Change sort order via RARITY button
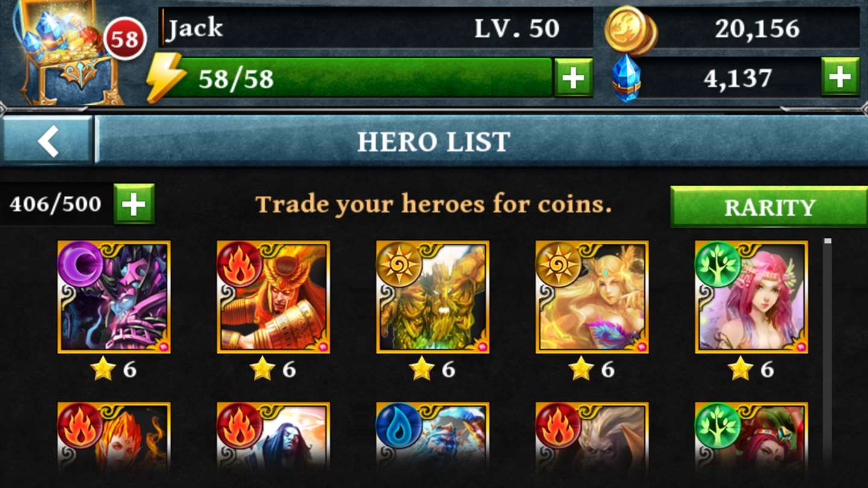 point(769,207)
